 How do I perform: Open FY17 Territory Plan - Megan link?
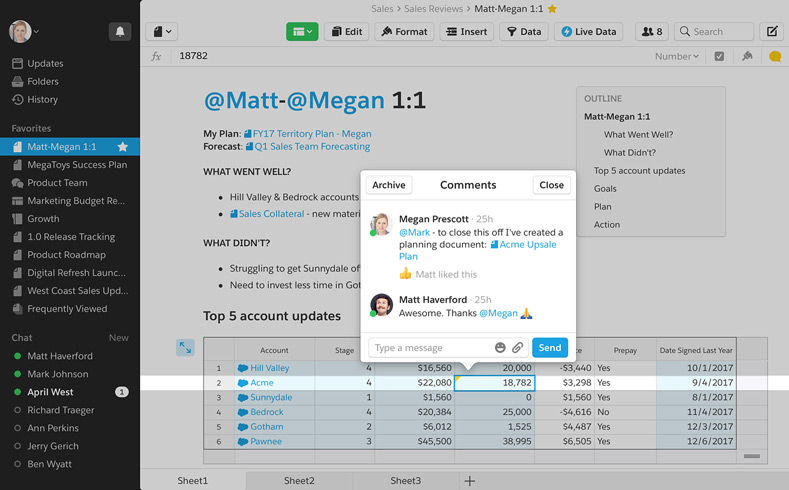point(307,134)
